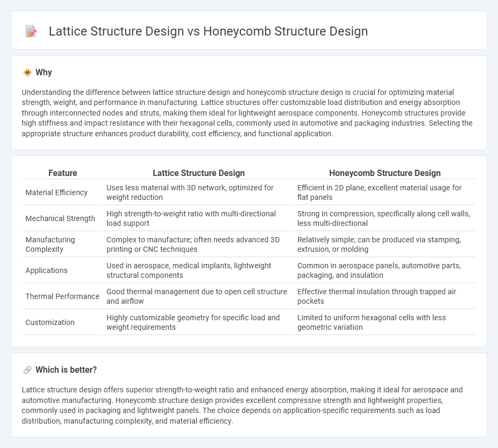Select the Lattice Structure Design column header
Screen dimensions: 498x448
199,173
